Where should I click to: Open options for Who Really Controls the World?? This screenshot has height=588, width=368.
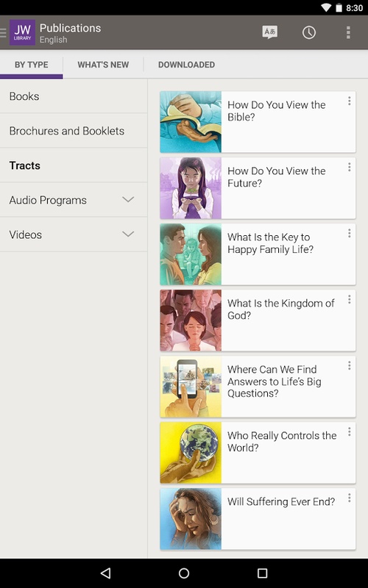click(349, 431)
